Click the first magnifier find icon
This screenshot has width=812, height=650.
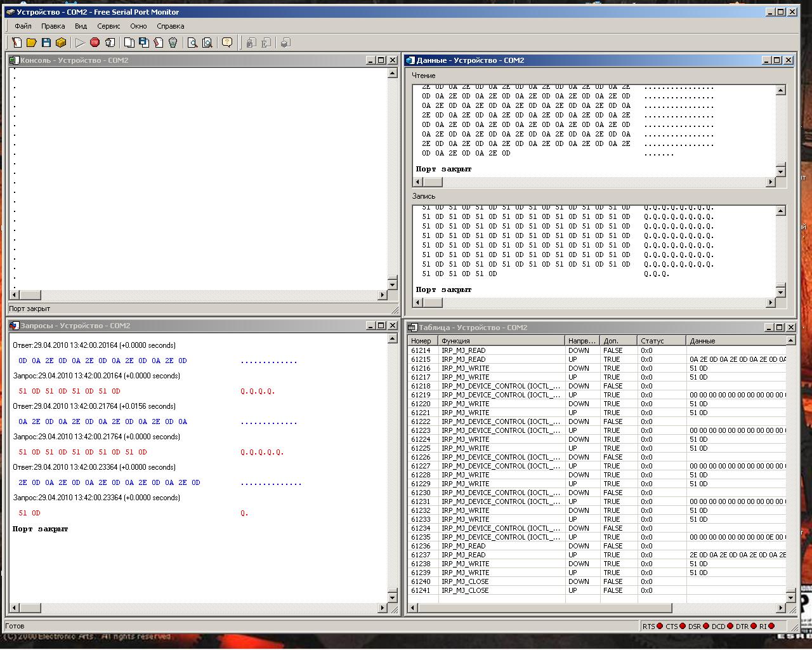192,43
